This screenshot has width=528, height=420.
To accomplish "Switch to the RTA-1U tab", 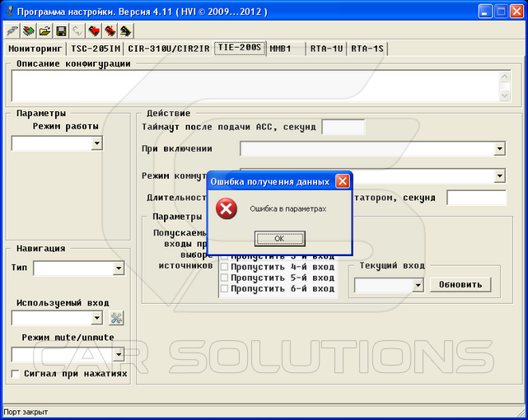I will pos(326,49).
